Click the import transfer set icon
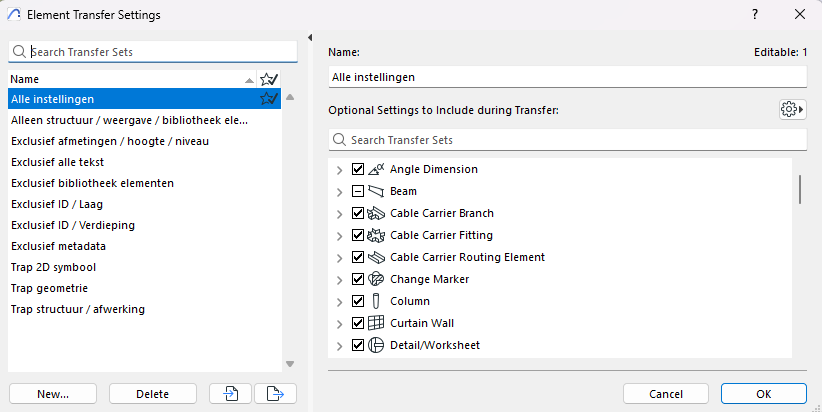Screen dimensions: 822x412 coord(230,394)
